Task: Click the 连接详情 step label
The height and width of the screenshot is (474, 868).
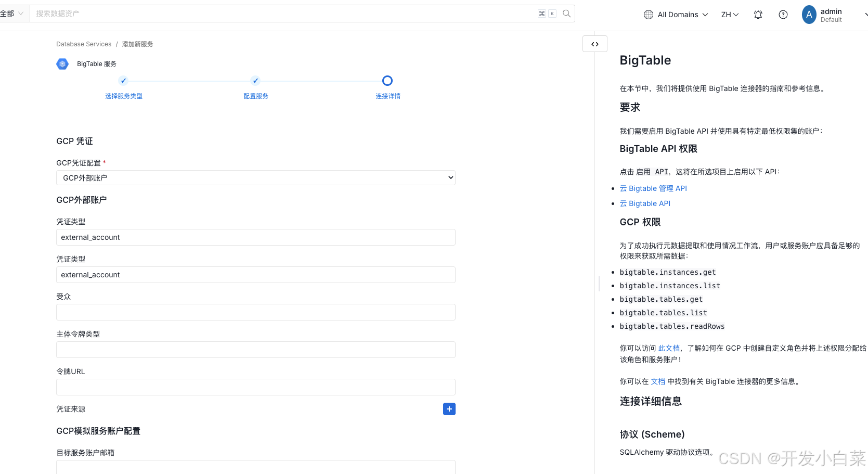Action: 388,96
